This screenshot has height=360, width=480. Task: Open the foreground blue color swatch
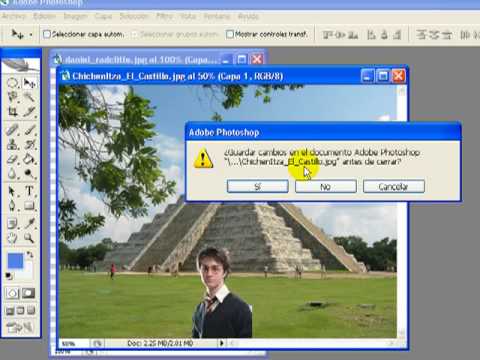[14, 260]
